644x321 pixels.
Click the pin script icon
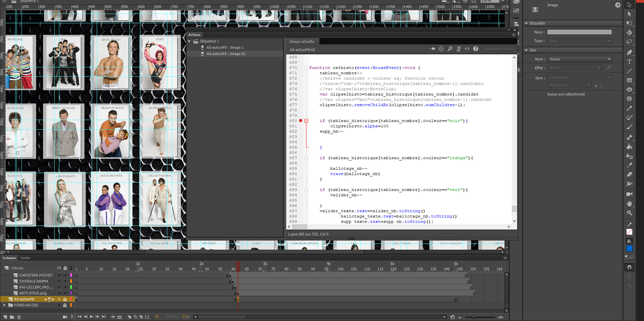point(433,49)
